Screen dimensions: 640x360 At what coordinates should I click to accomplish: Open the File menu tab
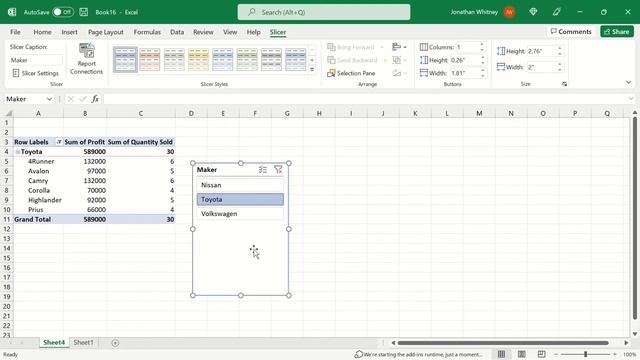tap(16, 32)
